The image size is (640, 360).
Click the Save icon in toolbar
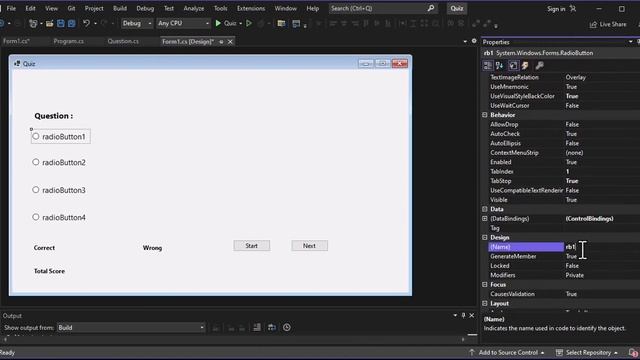coord(61,23)
